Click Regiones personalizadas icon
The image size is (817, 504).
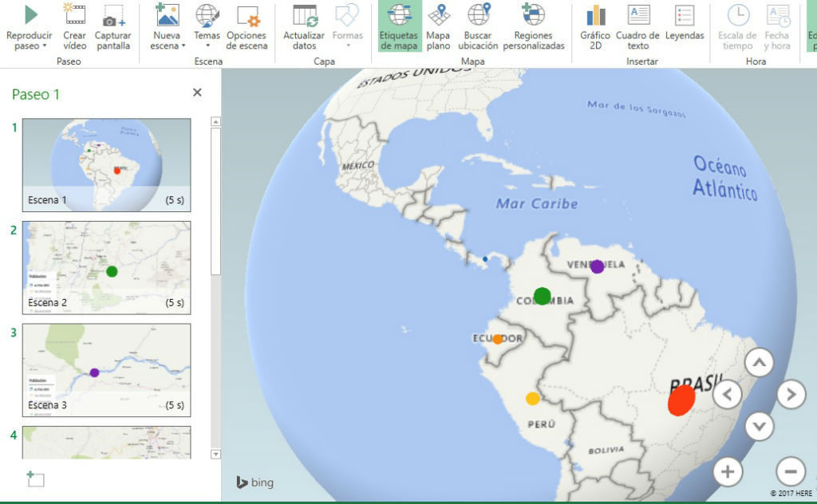(x=534, y=15)
